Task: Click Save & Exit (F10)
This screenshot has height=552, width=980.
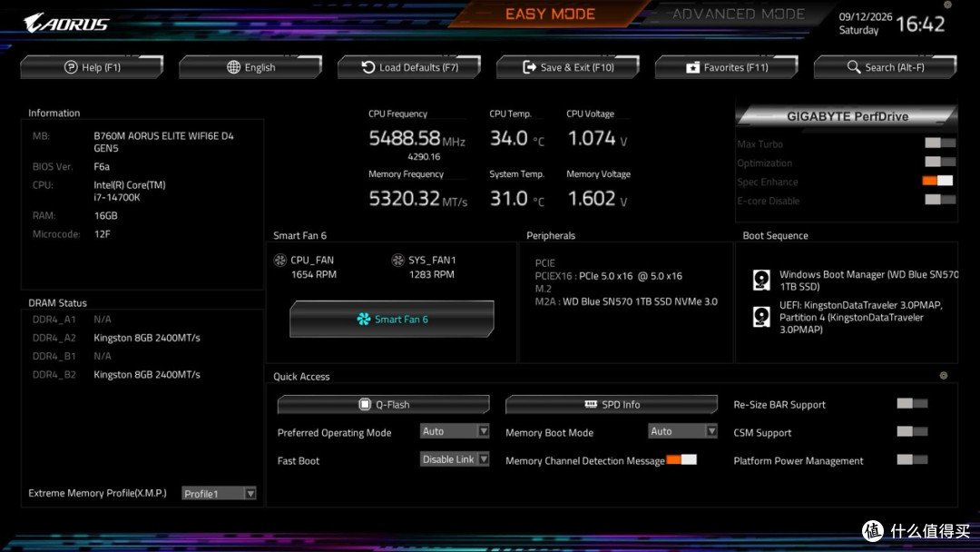Action: [568, 67]
